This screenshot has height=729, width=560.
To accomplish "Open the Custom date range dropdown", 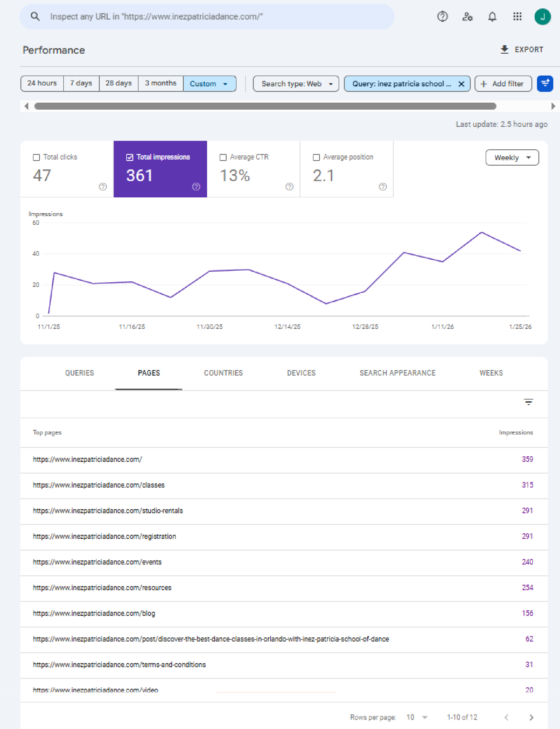I will coord(209,84).
